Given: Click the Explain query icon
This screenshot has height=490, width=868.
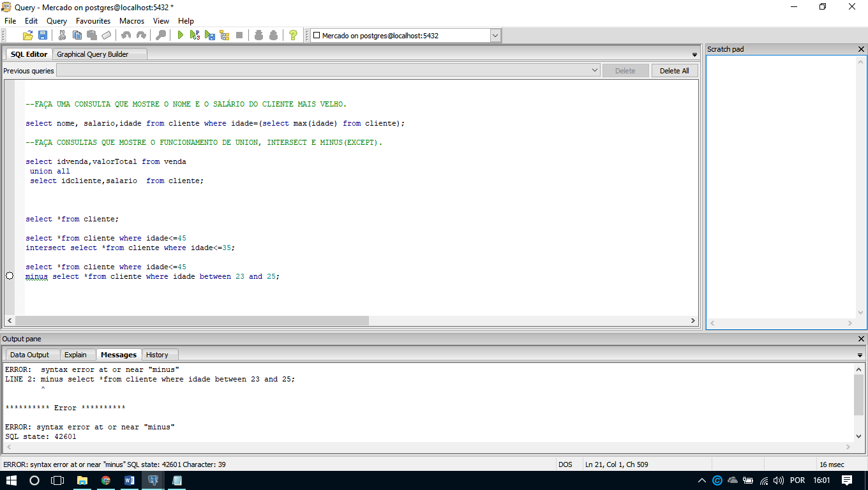Looking at the screenshot, I should [224, 36].
